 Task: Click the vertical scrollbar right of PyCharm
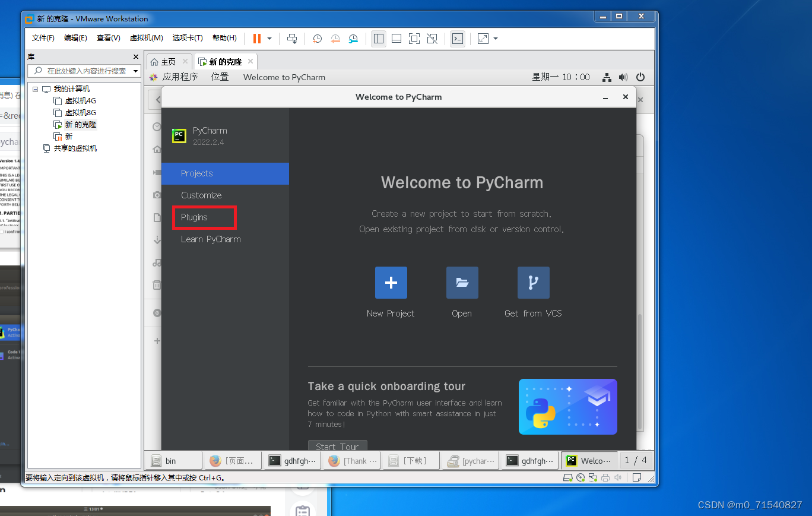(x=639, y=371)
